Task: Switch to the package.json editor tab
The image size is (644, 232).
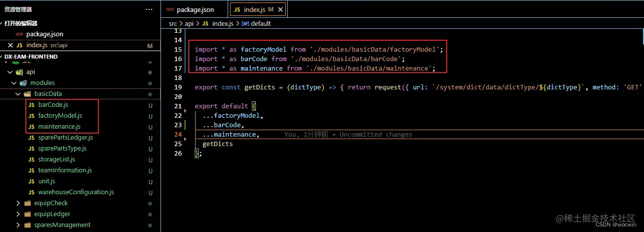Action: [x=194, y=9]
